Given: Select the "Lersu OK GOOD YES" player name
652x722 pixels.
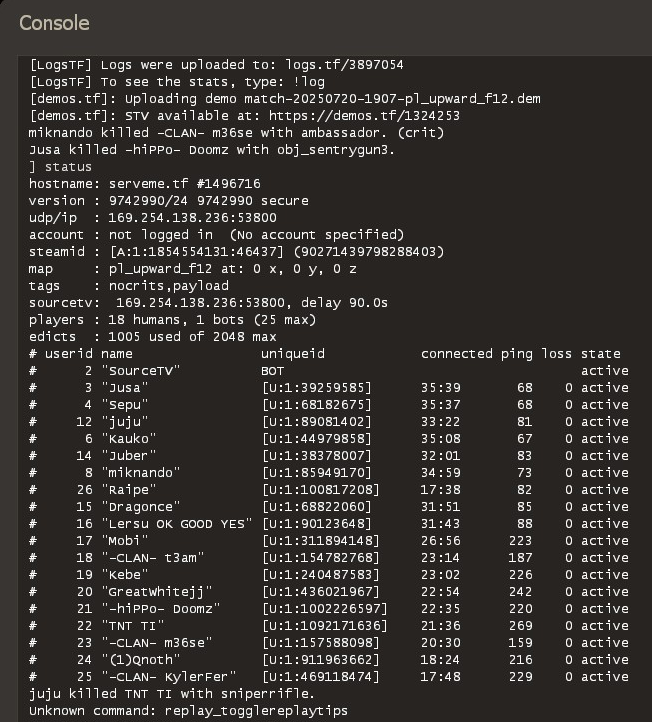Looking at the screenshot, I should click(x=177, y=523).
